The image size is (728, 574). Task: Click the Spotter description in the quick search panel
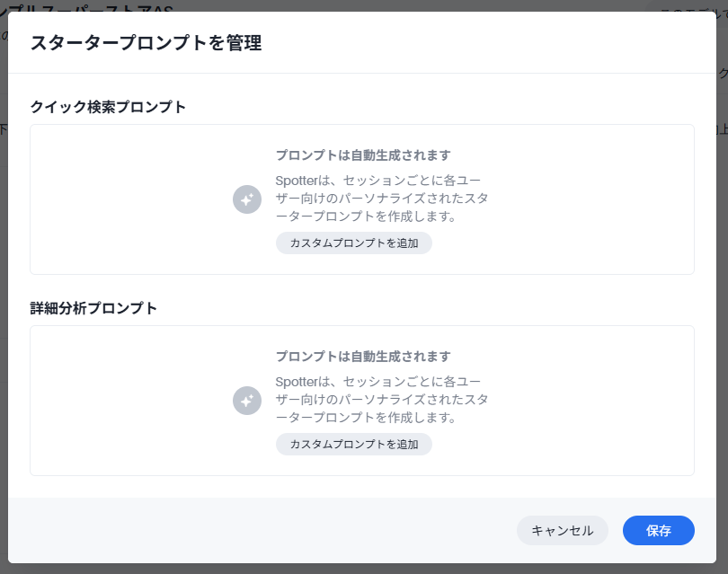382,199
